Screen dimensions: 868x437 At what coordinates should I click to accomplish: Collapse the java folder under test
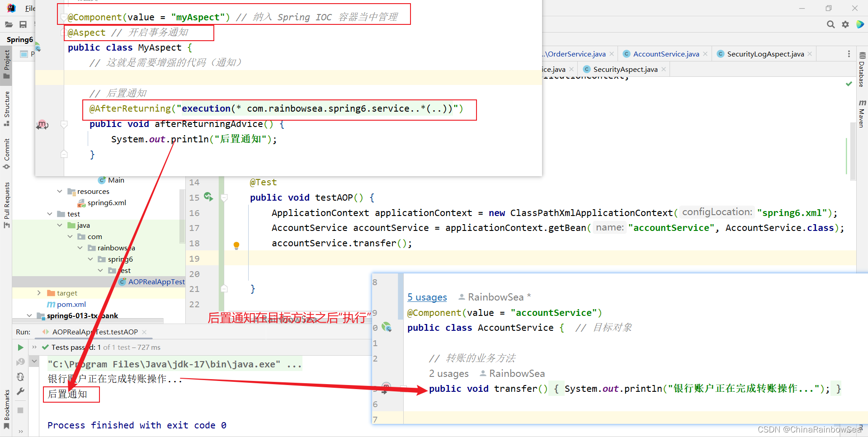pyautogui.click(x=60, y=225)
